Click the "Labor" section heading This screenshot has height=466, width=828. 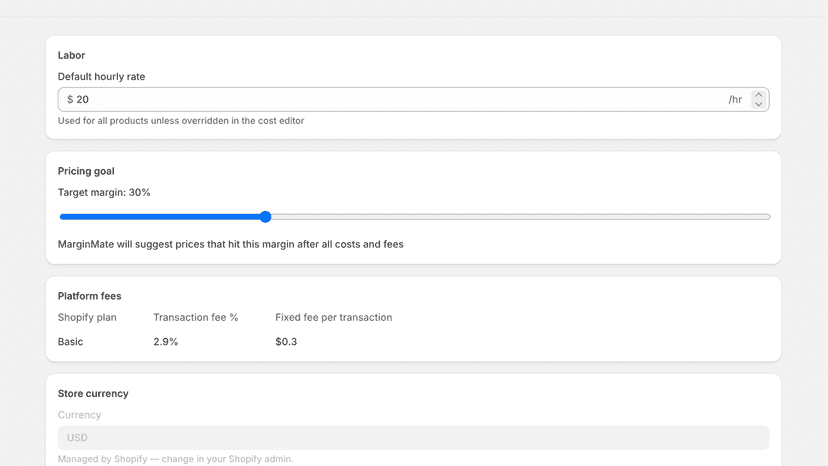tap(71, 55)
